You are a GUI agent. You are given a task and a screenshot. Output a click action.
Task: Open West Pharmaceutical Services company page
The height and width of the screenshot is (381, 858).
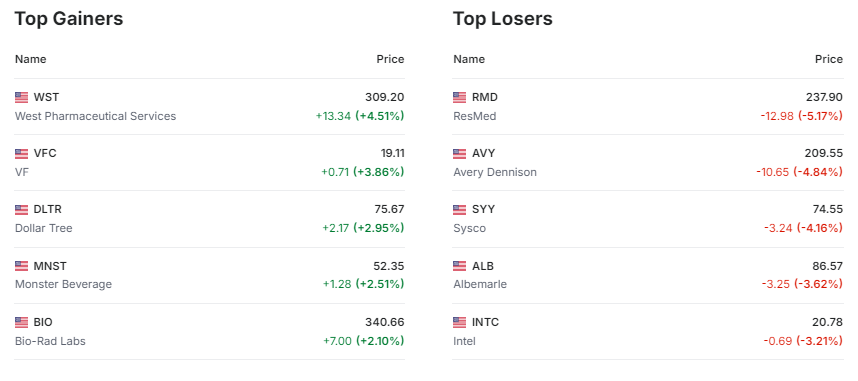[96, 116]
